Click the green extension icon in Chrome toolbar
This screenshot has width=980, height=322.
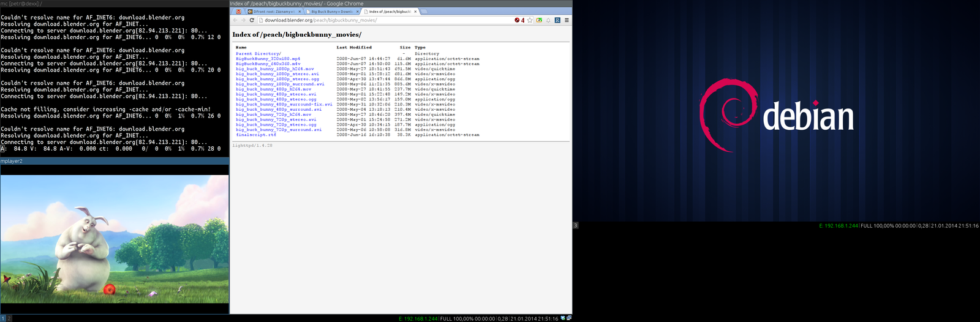539,20
